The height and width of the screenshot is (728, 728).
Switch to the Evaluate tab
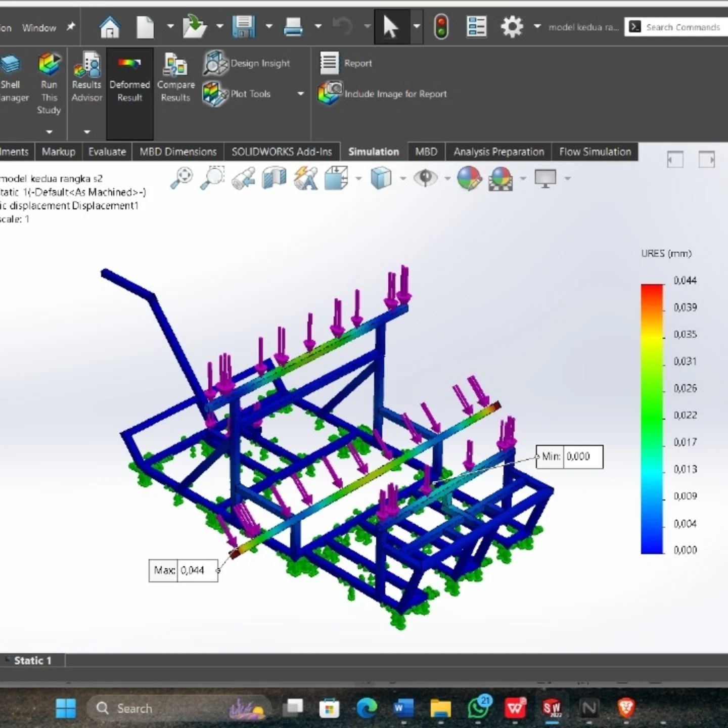[x=107, y=152]
